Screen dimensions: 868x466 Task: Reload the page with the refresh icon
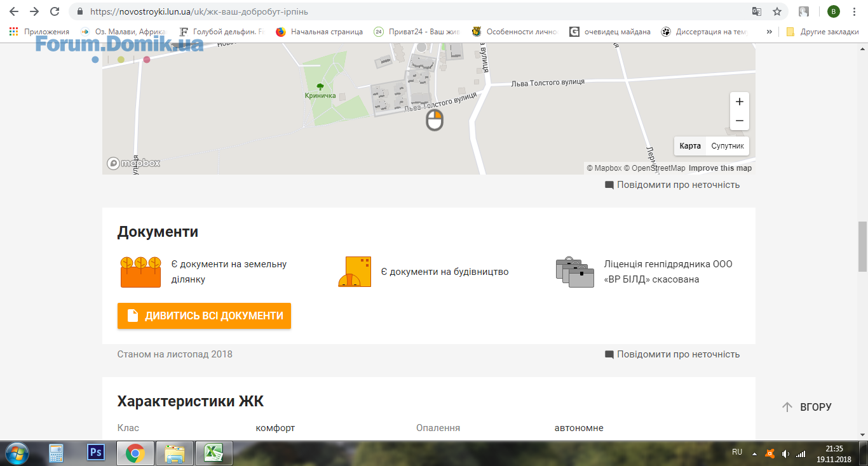click(55, 11)
